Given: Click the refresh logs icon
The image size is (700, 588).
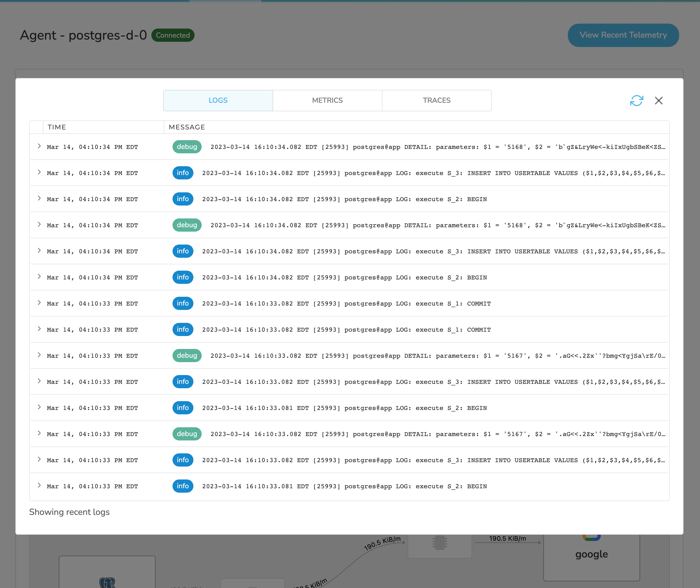Looking at the screenshot, I should click(x=636, y=100).
